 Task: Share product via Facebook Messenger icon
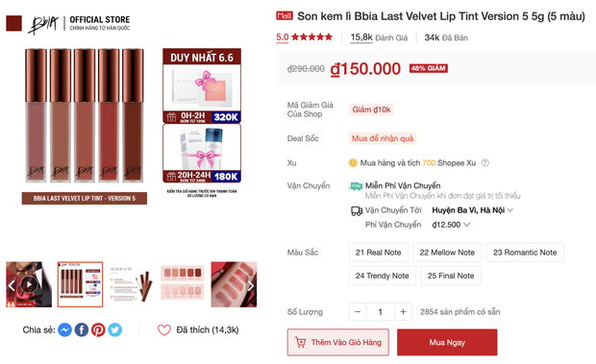click(65, 329)
